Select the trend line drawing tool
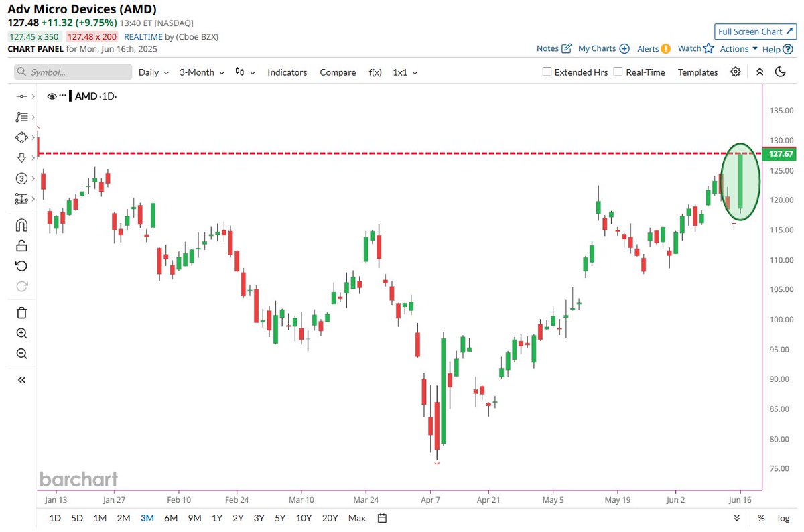This screenshot has width=804, height=532. (x=21, y=96)
